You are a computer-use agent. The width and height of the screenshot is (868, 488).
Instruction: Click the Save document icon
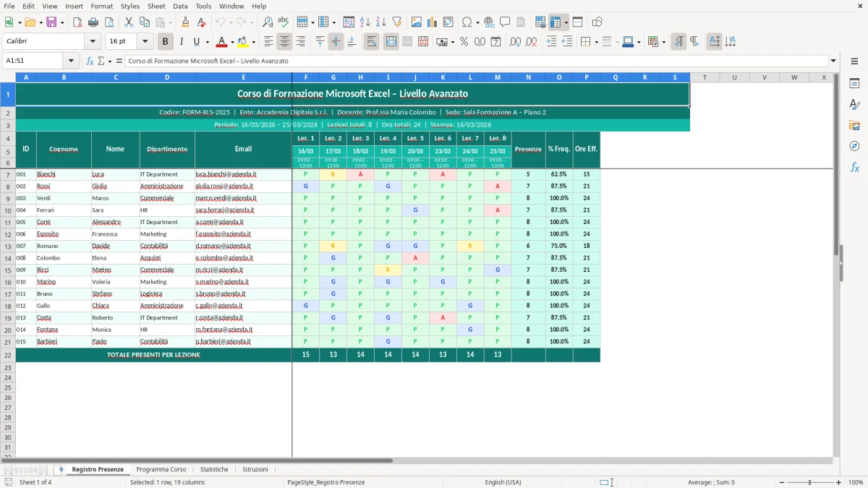click(x=51, y=22)
